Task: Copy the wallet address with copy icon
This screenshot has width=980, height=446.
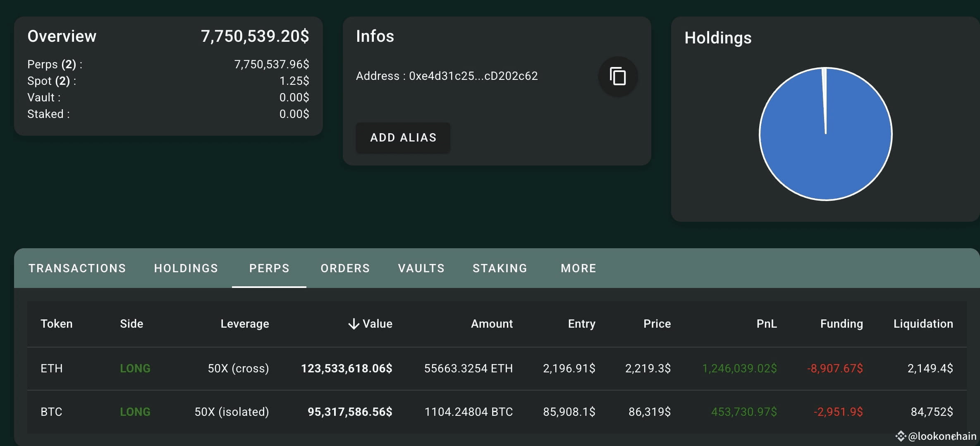Action: [x=618, y=77]
